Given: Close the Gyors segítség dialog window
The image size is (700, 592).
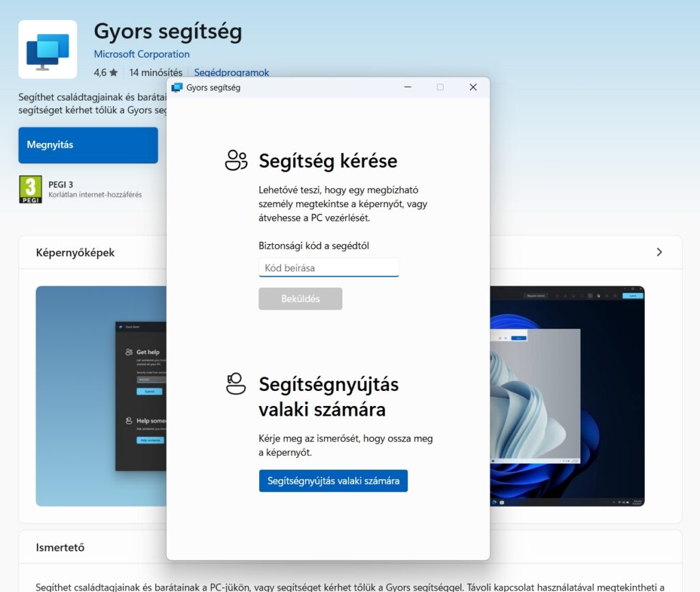Looking at the screenshot, I should [472, 88].
